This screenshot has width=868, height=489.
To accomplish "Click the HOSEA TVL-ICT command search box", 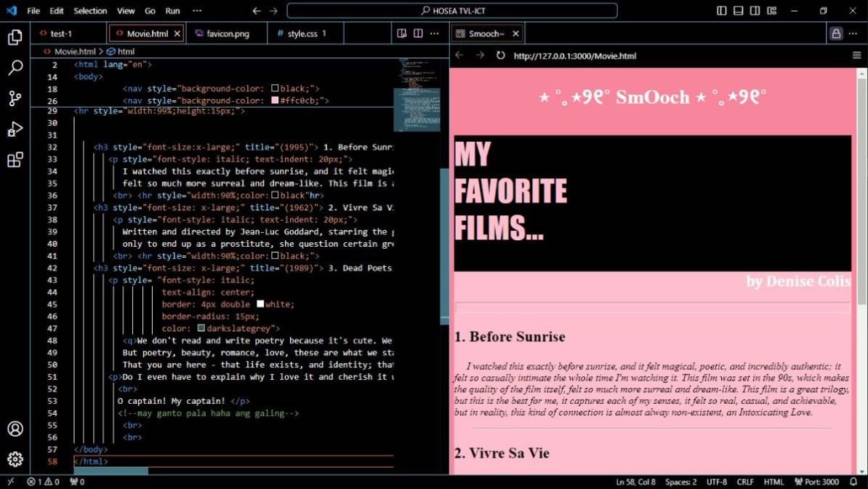I will (451, 10).
